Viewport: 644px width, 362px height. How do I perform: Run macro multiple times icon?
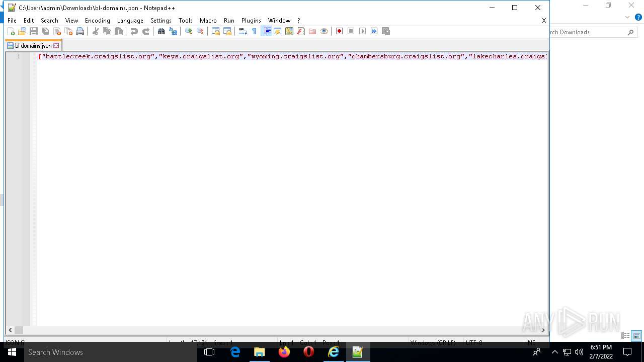coord(374,31)
